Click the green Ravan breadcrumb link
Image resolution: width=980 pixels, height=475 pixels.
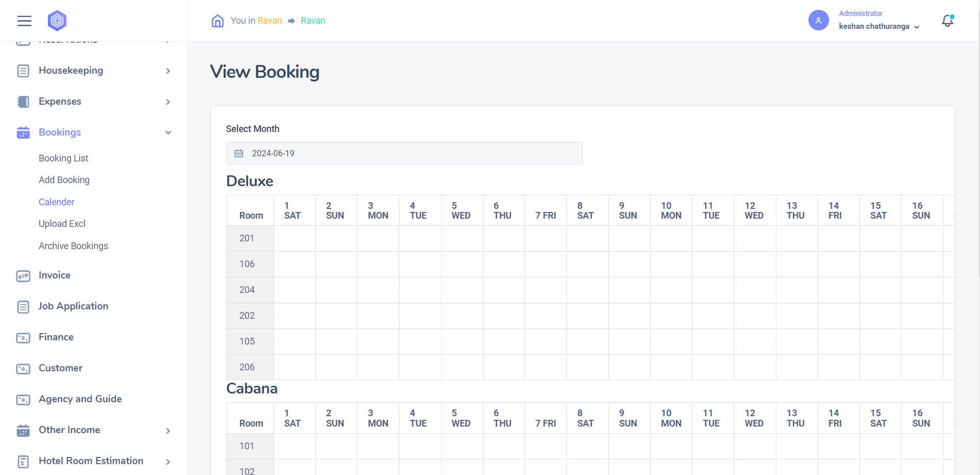point(313,21)
